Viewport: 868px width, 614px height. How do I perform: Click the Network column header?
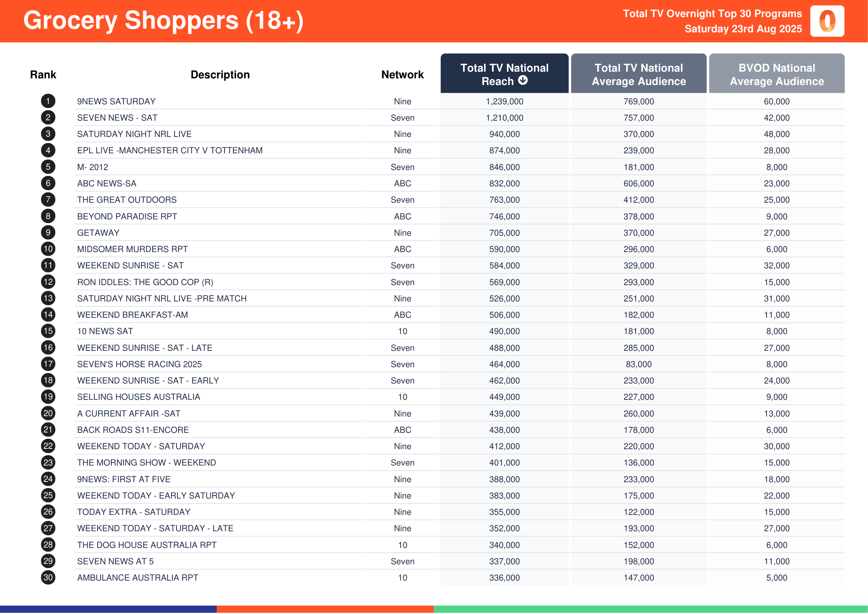[402, 75]
